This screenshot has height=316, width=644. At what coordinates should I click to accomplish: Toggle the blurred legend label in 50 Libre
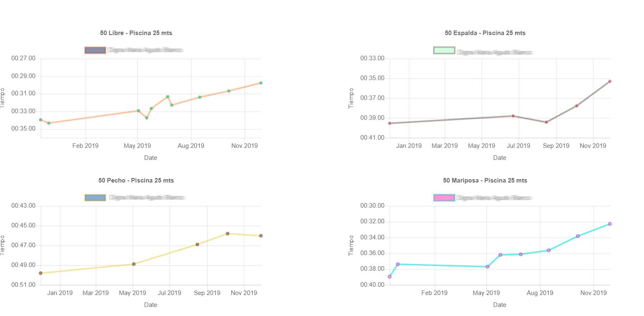pyautogui.click(x=145, y=50)
